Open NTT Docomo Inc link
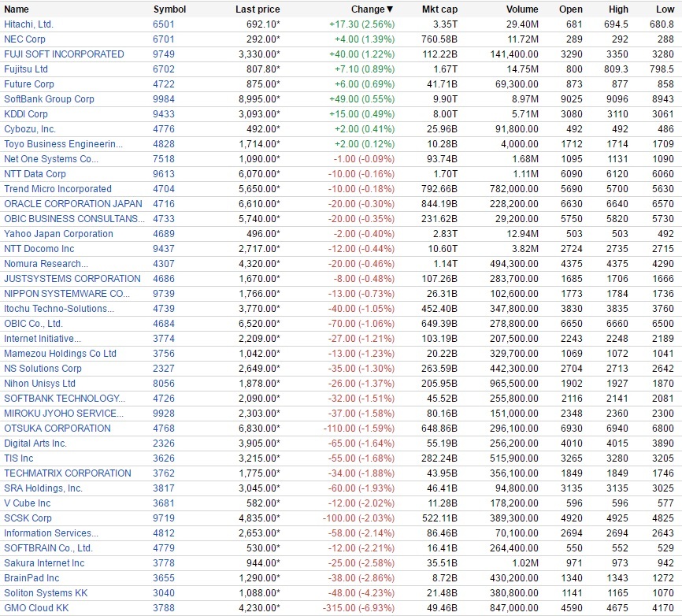Image resolution: width=682 pixels, height=616 pixels. click(39, 249)
